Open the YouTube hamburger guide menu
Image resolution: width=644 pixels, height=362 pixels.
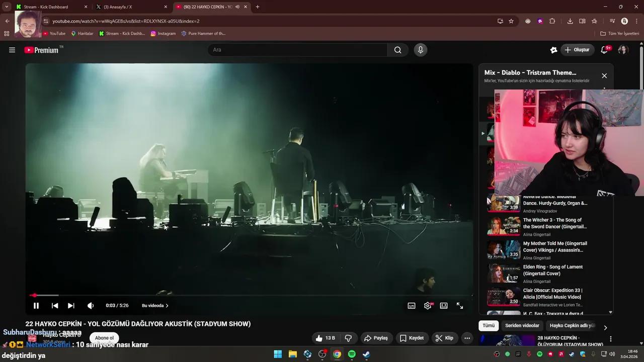(12, 50)
